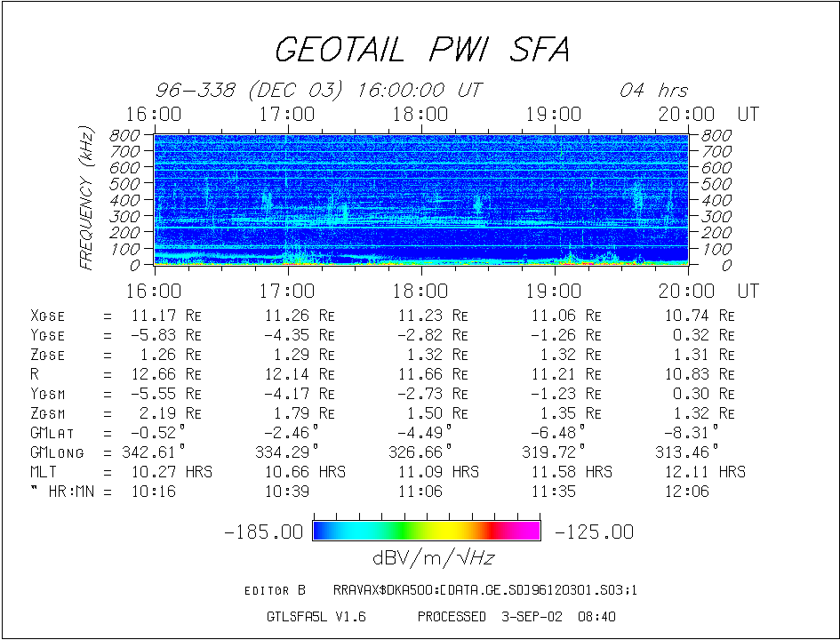Click the 04 hrs duration label
This screenshot has width=840, height=640.
653,90
